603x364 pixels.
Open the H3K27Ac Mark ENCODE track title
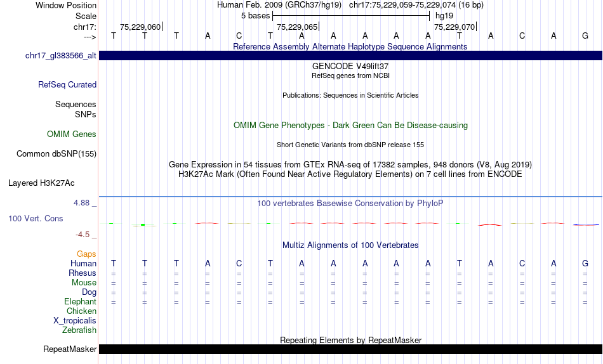350,174
